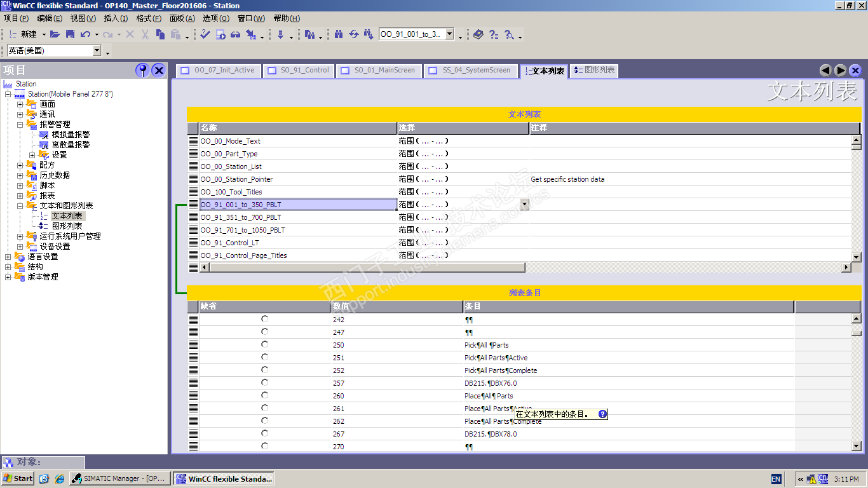Click the transfer settings icon in the toolbar

[252, 34]
